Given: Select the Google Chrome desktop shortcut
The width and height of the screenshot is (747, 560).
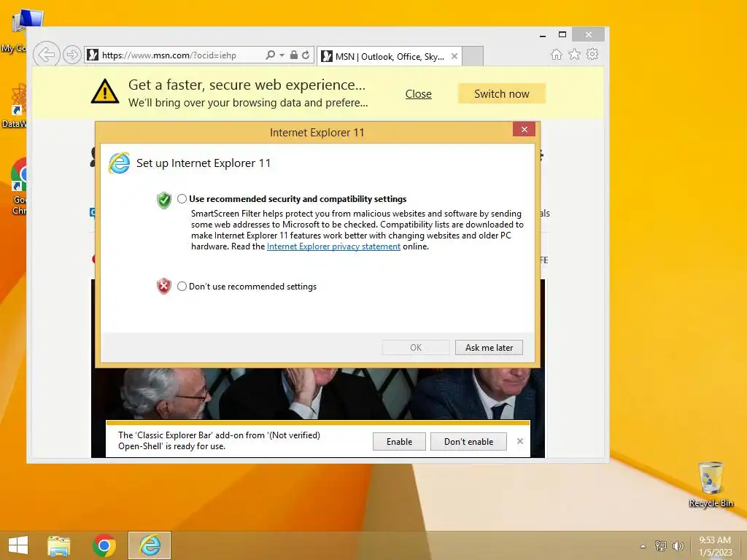Looking at the screenshot, I should coord(19,187).
